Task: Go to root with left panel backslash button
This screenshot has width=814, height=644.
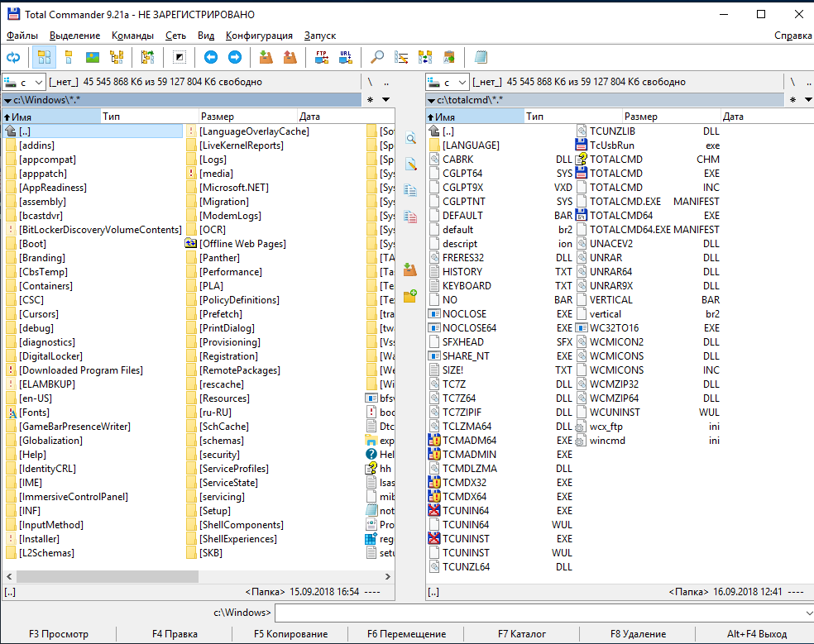Action: [x=370, y=82]
